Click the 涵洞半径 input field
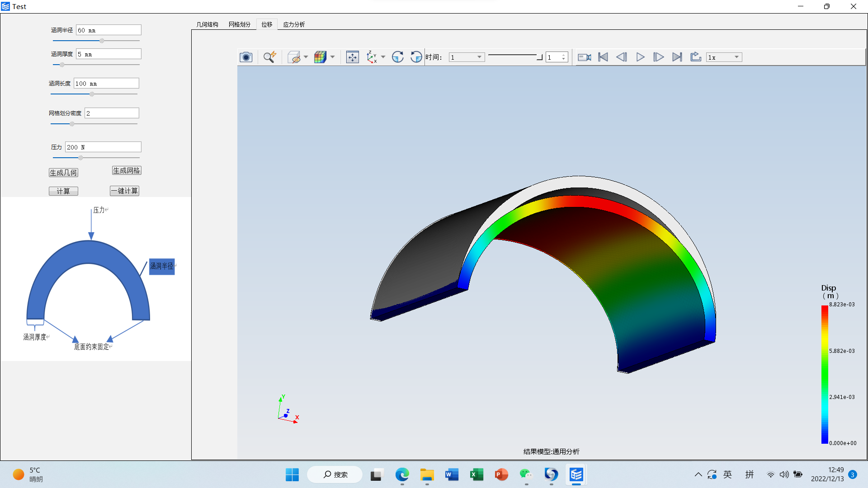This screenshot has width=868, height=488. point(108,30)
